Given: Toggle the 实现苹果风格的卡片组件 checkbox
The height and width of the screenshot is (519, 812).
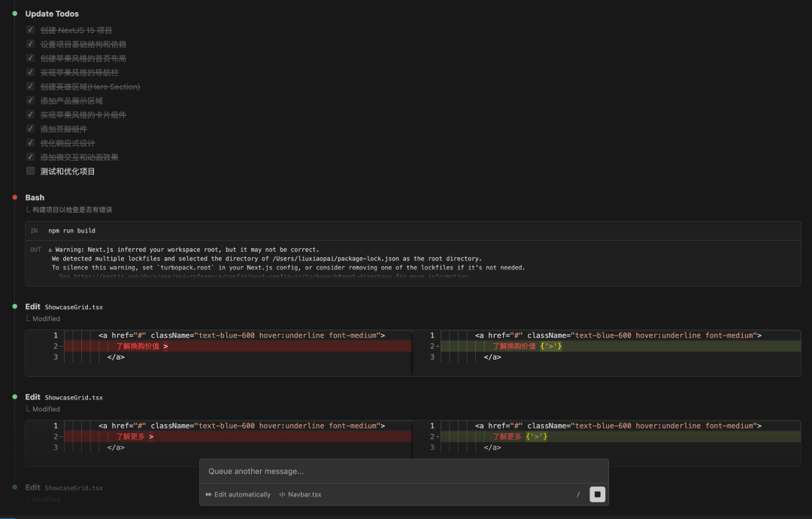Looking at the screenshot, I should [31, 114].
